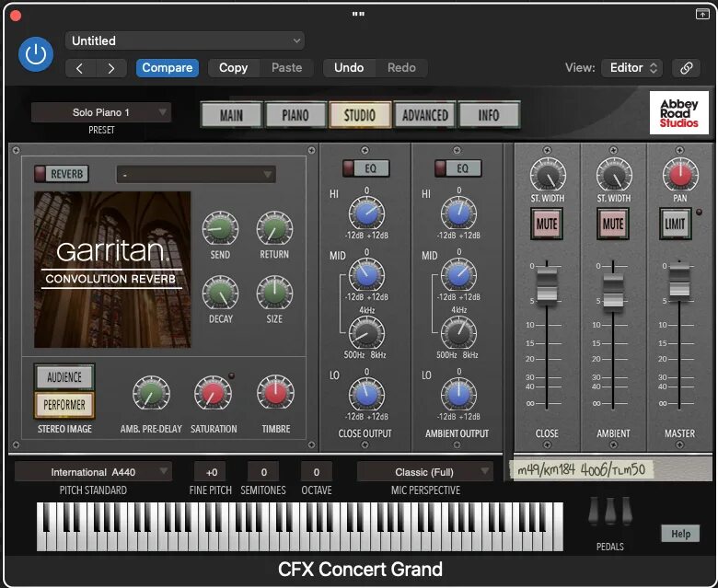Click the Reverb RETURN knob

(x=274, y=228)
